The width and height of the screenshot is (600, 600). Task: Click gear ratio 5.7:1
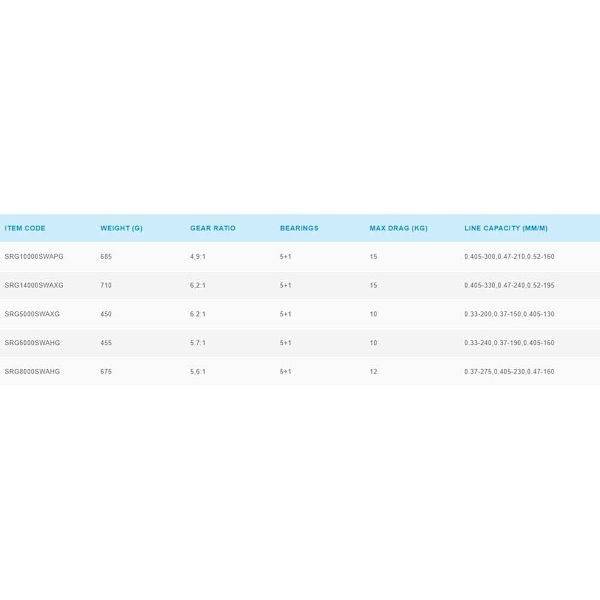[x=198, y=342]
